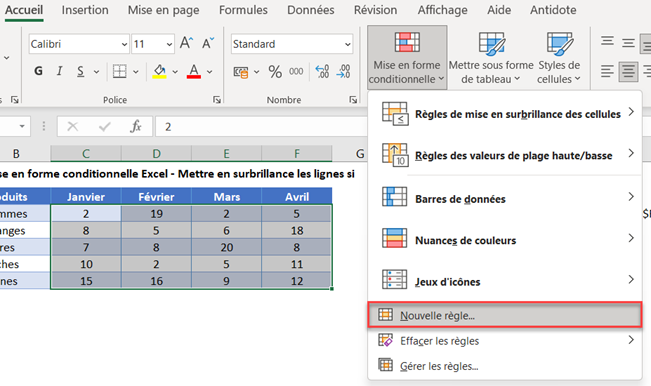The height and width of the screenshot is (386, 651).
Task: Toggle italic formatting (I)
Action: pos(59,71)
